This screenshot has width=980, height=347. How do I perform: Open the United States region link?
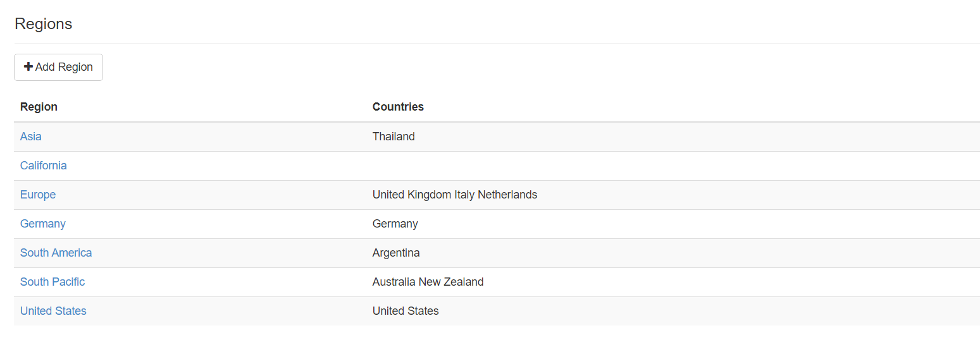(53, 311)
